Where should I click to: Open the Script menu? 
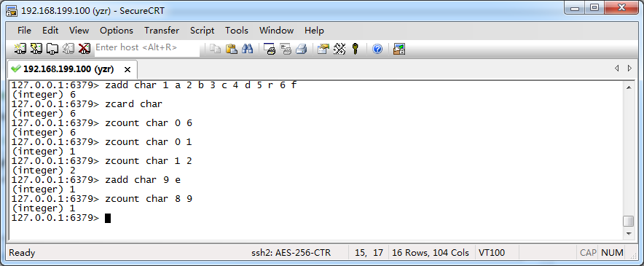point(202,31)
